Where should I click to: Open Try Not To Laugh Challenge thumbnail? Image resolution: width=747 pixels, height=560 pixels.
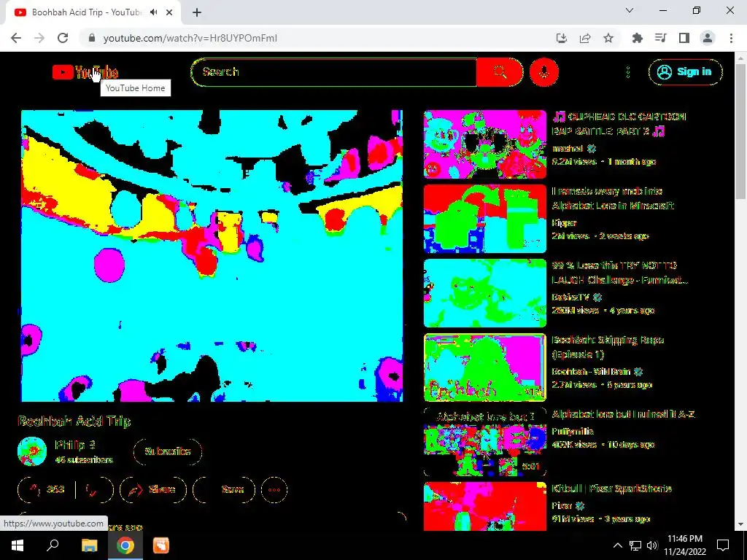(x=485, y=293)
